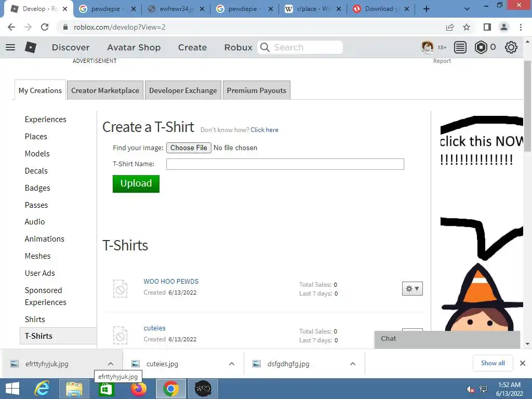532x399 pixels.
Task: Close the r/place Wikipedia browser tab
Action: pos(338,9)
